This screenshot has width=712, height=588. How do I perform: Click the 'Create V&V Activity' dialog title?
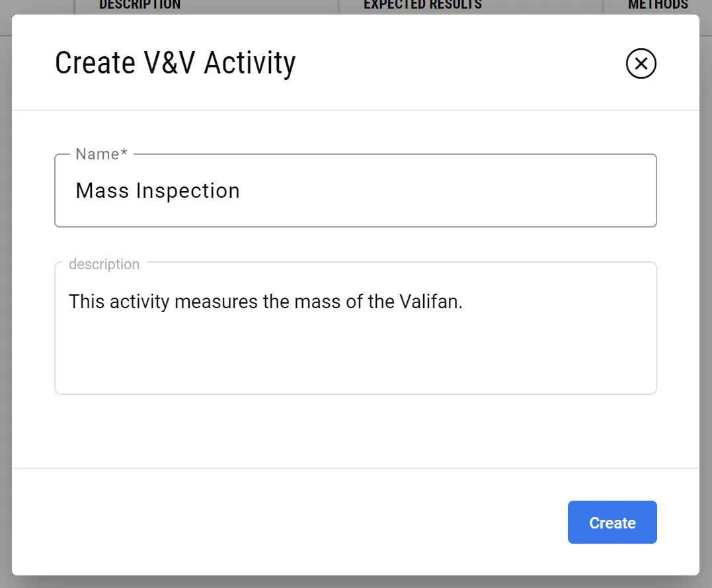[x=175, y=63]
